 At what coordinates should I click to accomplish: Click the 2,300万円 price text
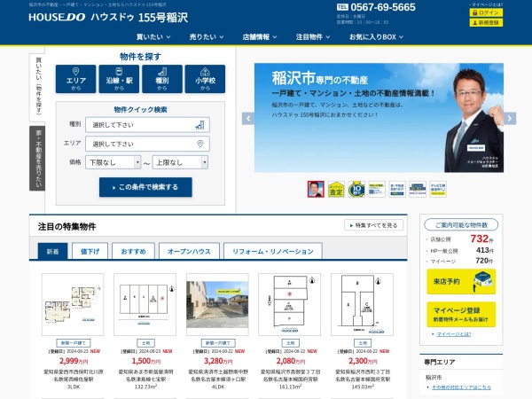pyautogui.click(x=363, y=361)
